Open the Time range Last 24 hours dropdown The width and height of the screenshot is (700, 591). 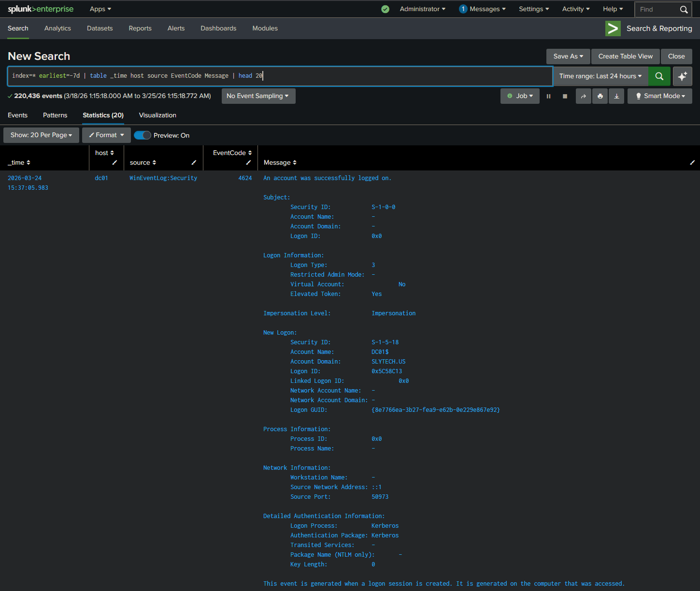pos(600,76)
